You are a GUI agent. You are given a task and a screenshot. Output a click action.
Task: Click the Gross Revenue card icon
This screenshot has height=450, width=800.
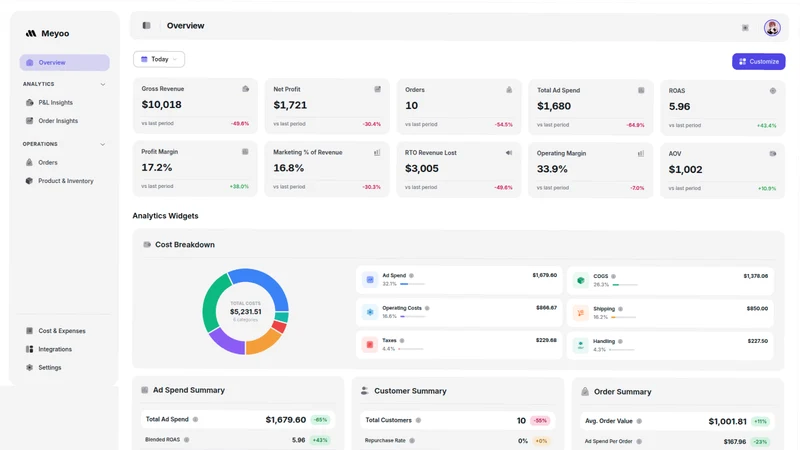tap(245, 89)
